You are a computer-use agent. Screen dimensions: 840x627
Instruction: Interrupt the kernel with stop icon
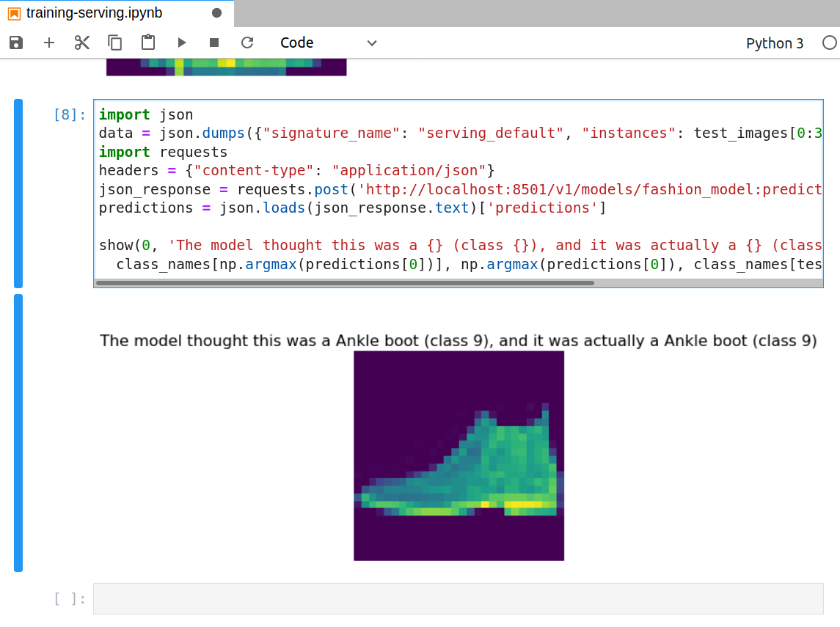pos(214,43)
